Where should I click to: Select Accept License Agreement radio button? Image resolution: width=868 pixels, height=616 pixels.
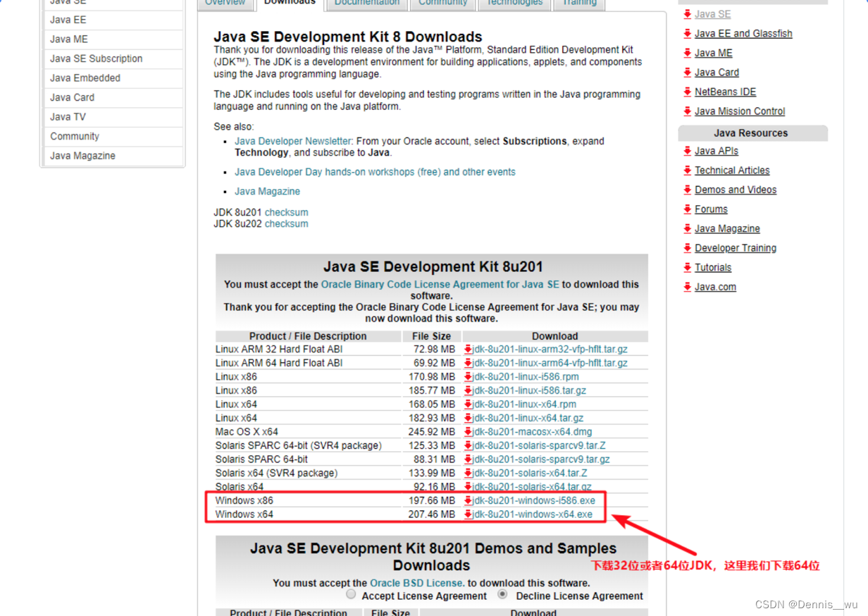tap(351, 594)
